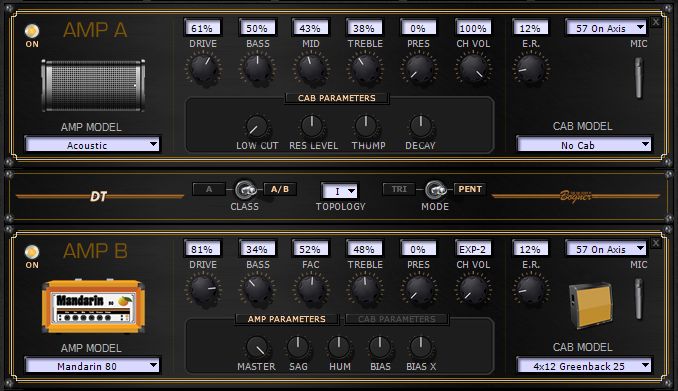Toggle Amp B ON power light

[x=32, y=252]
